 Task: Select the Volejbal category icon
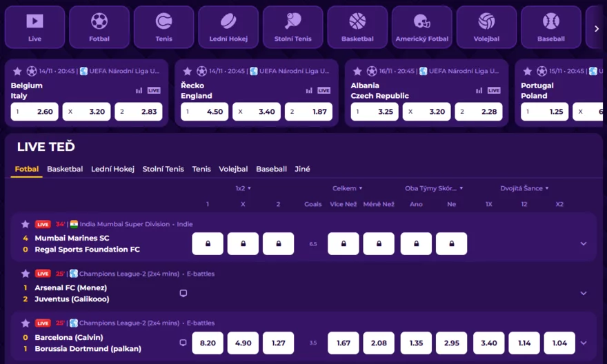tap(486, 28)
